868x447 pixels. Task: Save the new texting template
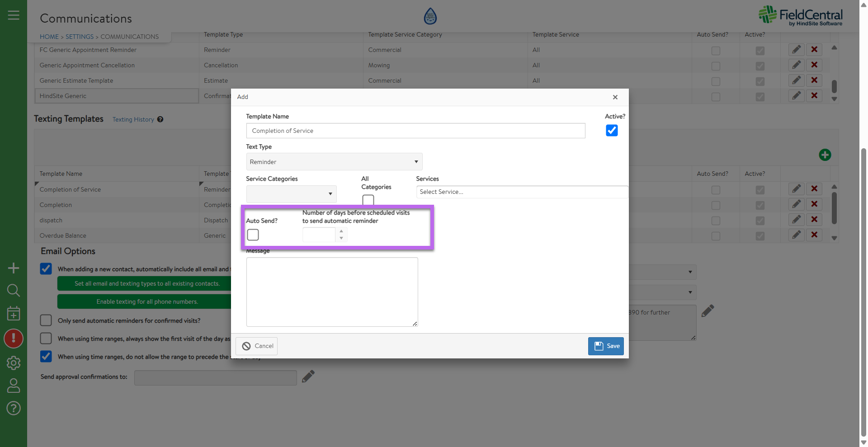click(x=606, y=346)
